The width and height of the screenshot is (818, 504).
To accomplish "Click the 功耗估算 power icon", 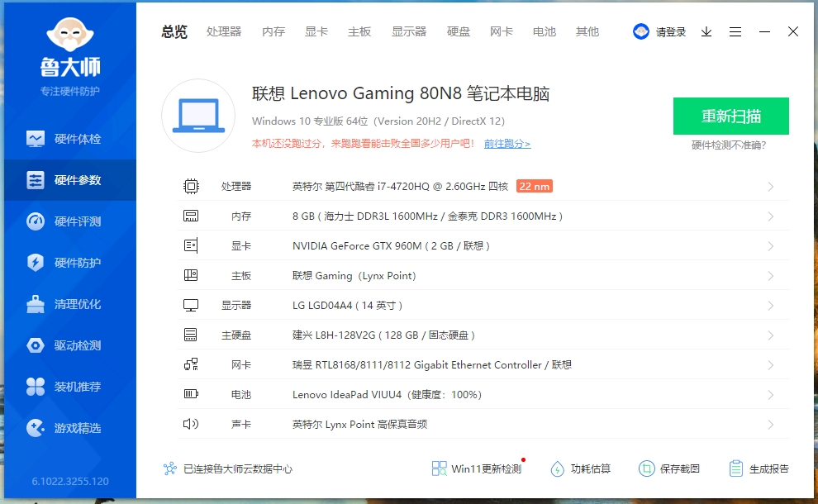I will click(557, 468).
